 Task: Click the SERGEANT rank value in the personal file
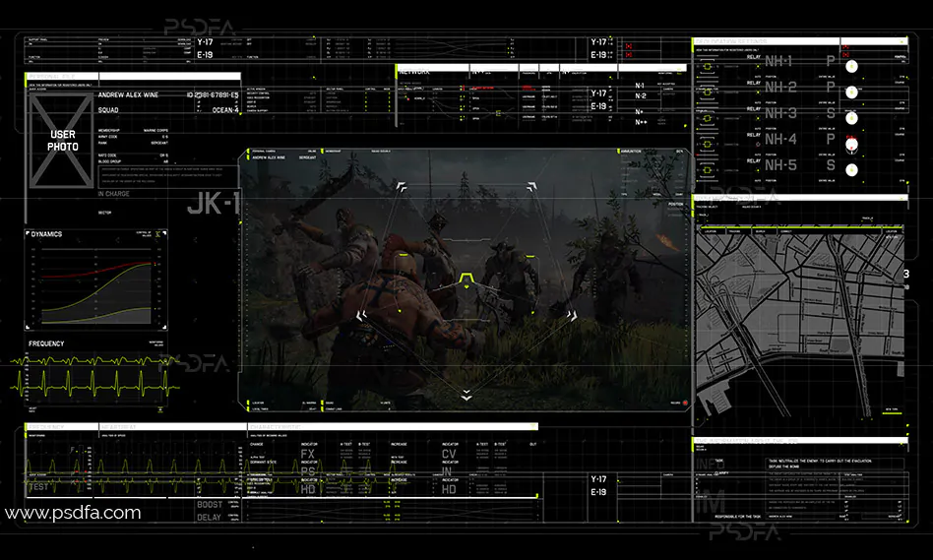pos(159,143)
